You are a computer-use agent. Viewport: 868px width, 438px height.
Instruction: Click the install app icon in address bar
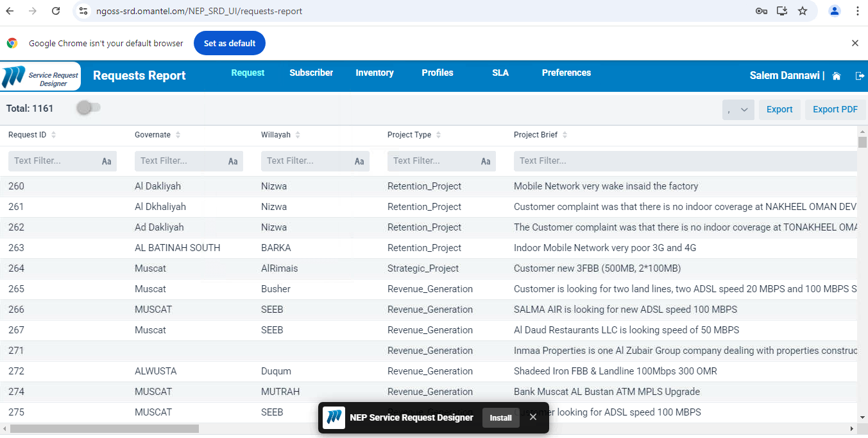[x=782, y=11]
